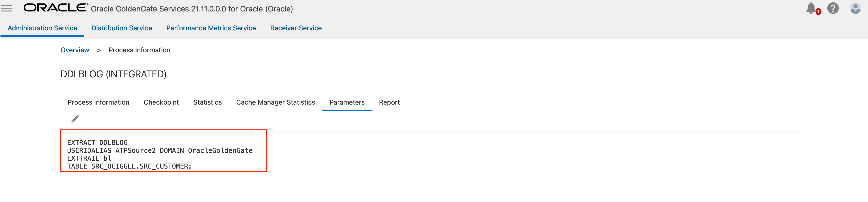Viewport: 868px width, 202px height.
Task: Click the pencil edit parameters icon
Action: [x=75, y=118]
